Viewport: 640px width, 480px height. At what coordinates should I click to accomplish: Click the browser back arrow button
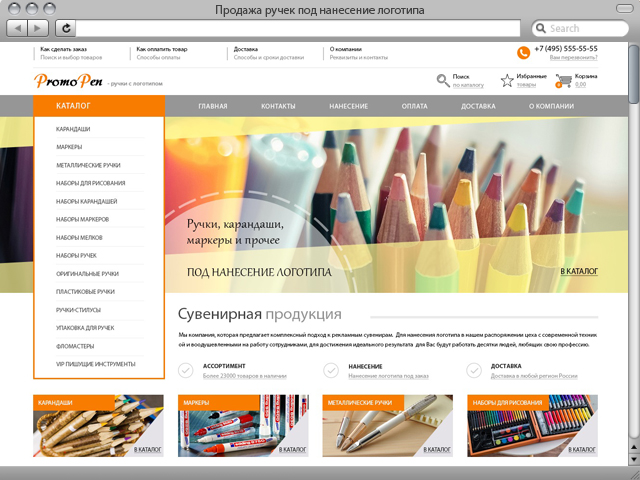click(18, 28)
